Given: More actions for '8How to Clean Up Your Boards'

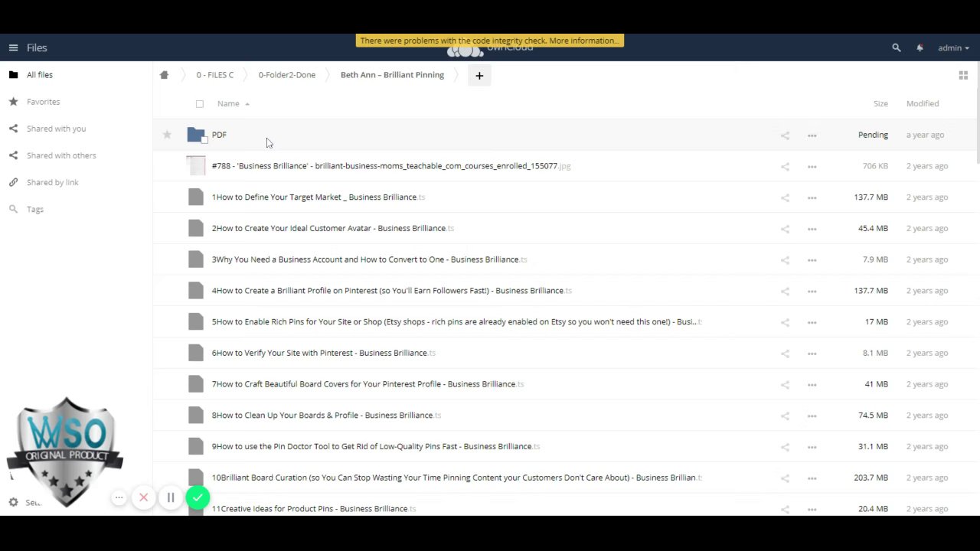Looking at the screenshot, I should point(812,416).
